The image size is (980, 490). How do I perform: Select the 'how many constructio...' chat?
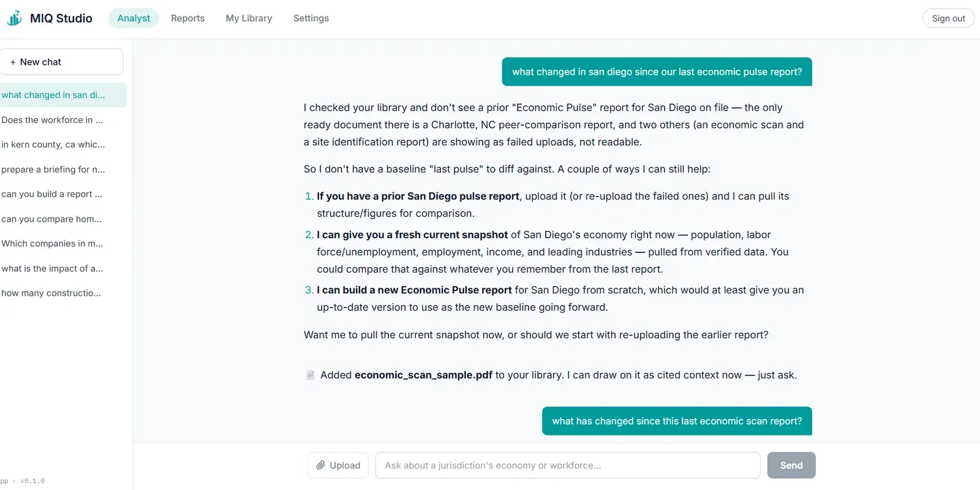coord(62,293)
